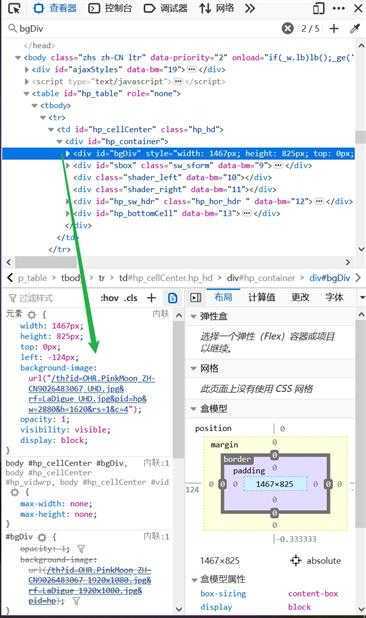Screen dimensions: 366x618
Task: Expand the script text/javascript node
Action: [x=26, y=82]
